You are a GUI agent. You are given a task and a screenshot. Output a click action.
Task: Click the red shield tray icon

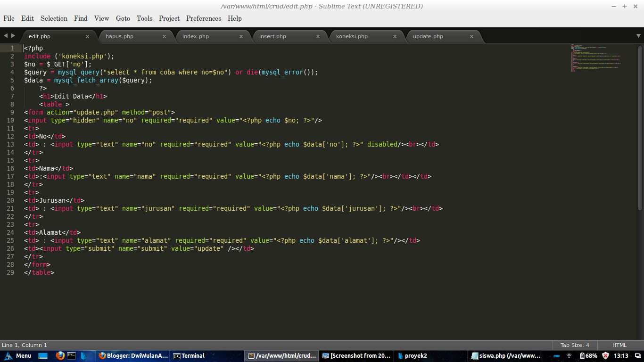[x=606, y=356]
